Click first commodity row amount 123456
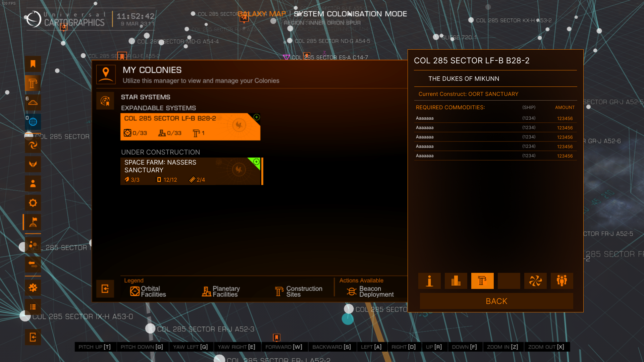The image size is (644, 362). tap(565, 118)
